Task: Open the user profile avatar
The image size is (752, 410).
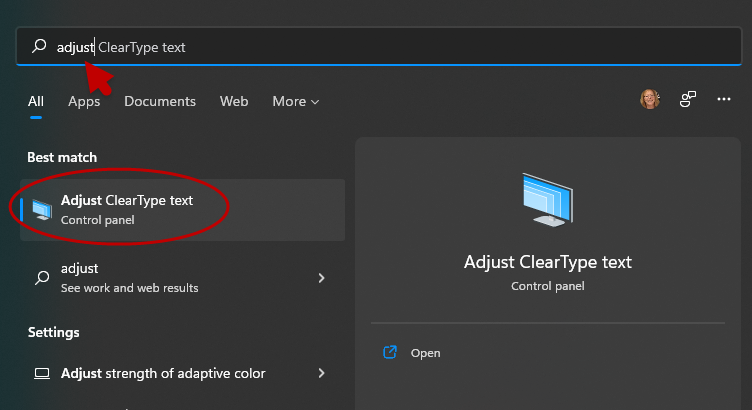Action: tap(650, 99)
